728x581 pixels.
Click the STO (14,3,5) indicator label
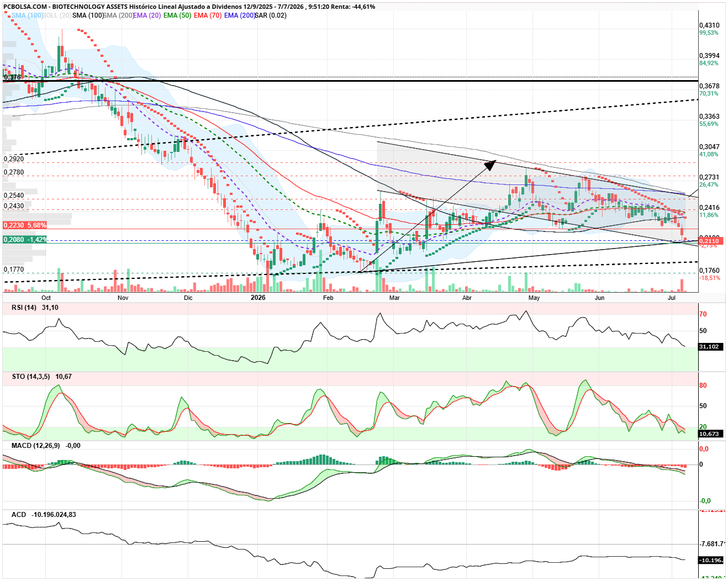[30, 377]
